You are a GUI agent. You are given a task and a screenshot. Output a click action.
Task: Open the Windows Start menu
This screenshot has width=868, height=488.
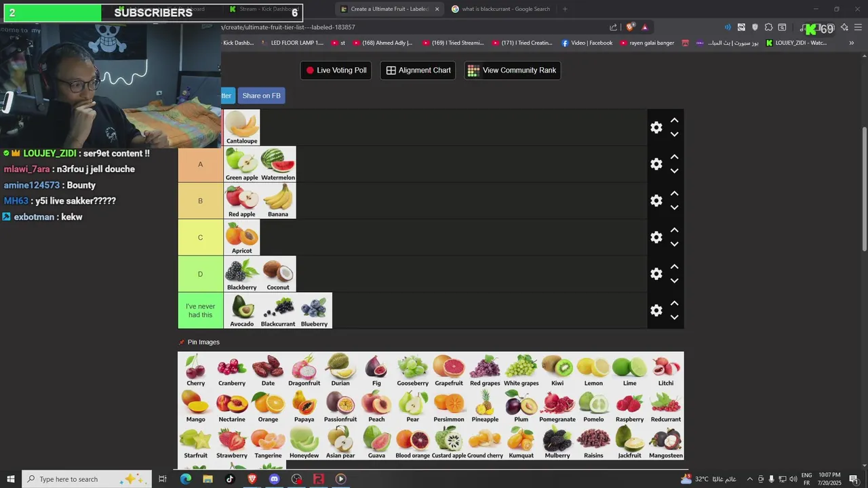click(10, 479)
